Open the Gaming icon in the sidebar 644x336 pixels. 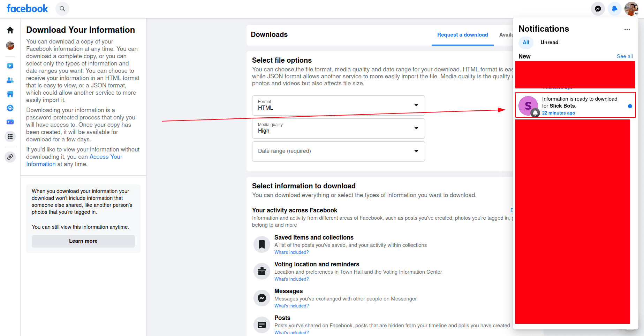(x=10, y=122)
